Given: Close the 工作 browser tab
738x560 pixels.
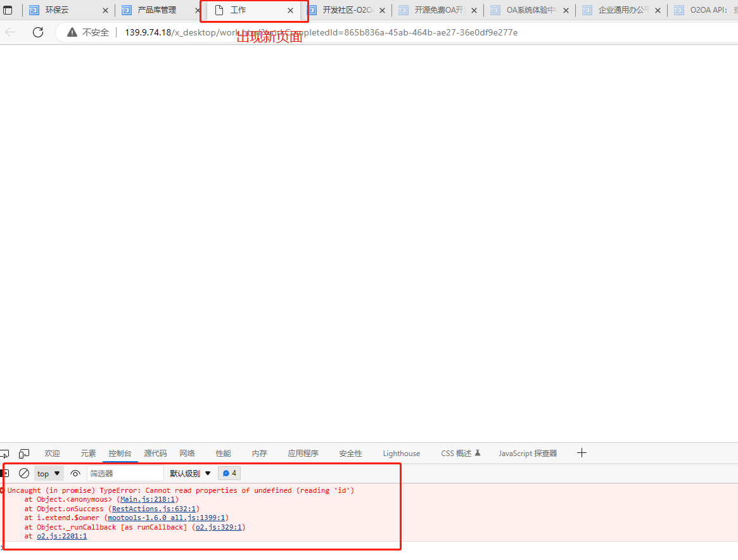Looking at the screenshot, I should [x=290, y=10].
